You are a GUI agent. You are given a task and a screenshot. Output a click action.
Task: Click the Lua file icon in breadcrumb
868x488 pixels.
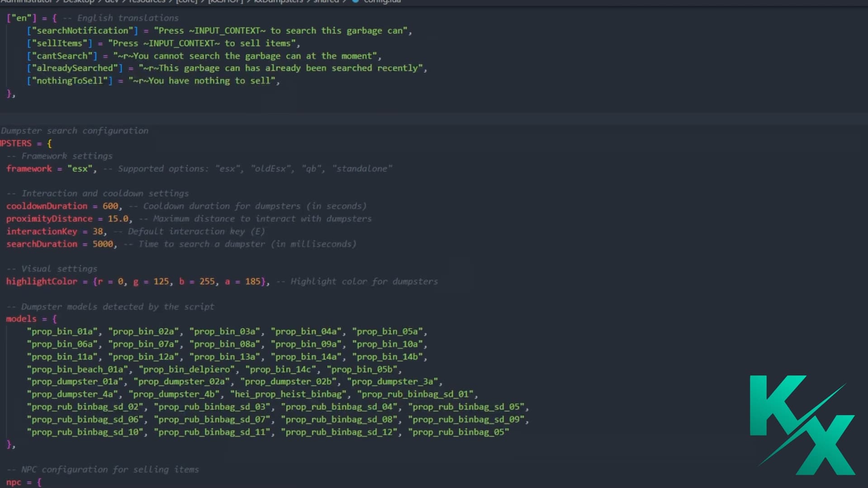(x=356, y=1)
